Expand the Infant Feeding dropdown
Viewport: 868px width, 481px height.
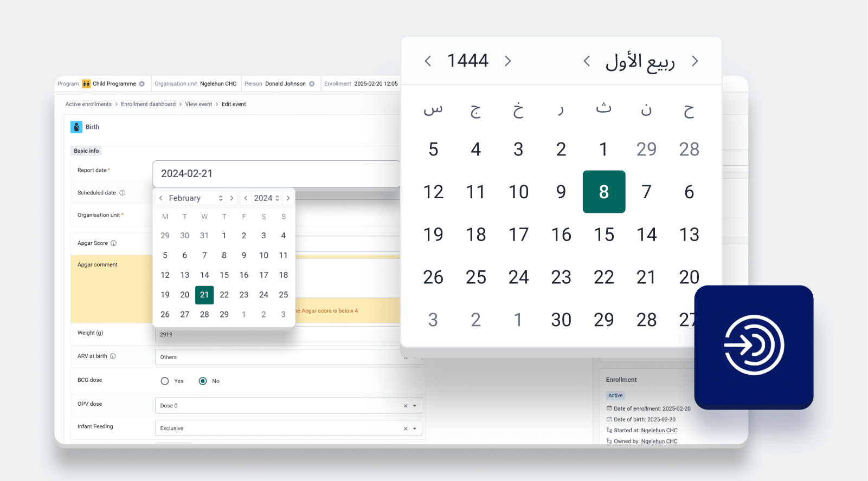click(x=415, y=428)
